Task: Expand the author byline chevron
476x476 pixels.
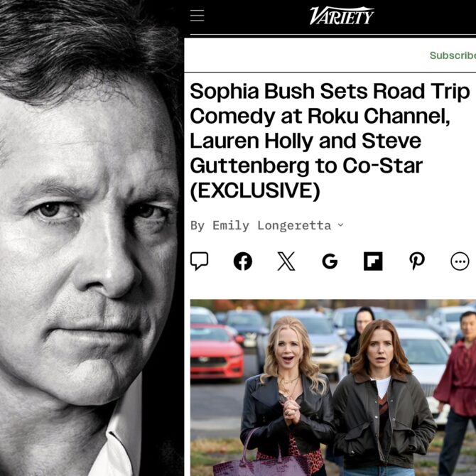Action: point(340,225)
